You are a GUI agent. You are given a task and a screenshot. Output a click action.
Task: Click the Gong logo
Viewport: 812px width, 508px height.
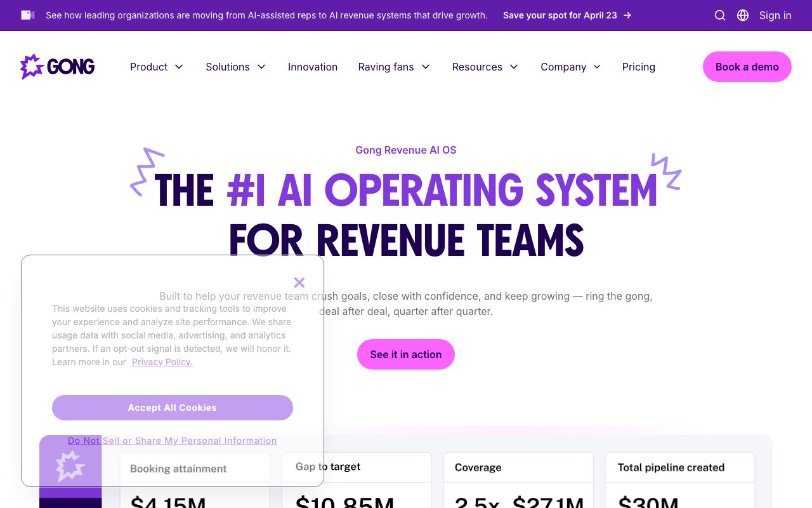(x=57, y=67)
